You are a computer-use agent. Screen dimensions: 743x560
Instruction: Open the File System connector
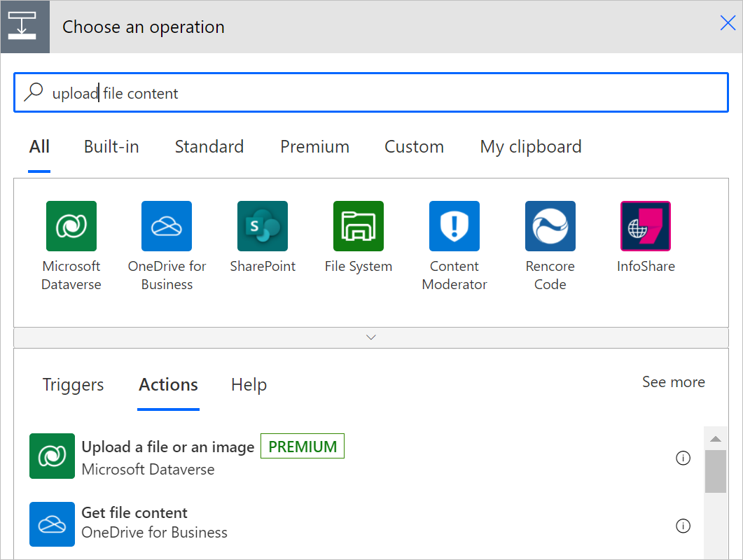coord(358,226)
